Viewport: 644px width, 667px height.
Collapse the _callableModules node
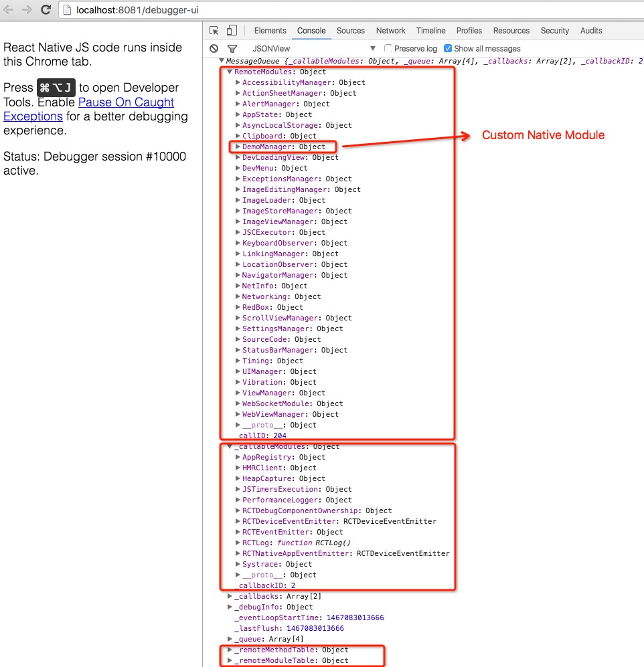point(230,447)
